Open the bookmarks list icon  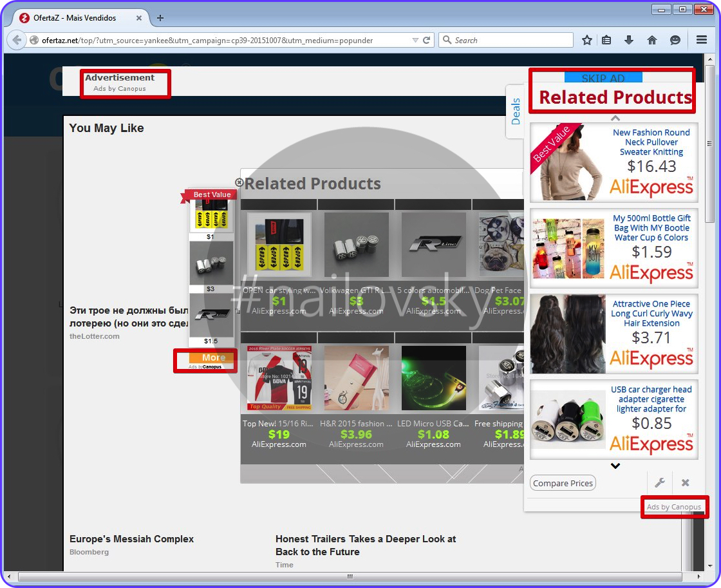606,40
